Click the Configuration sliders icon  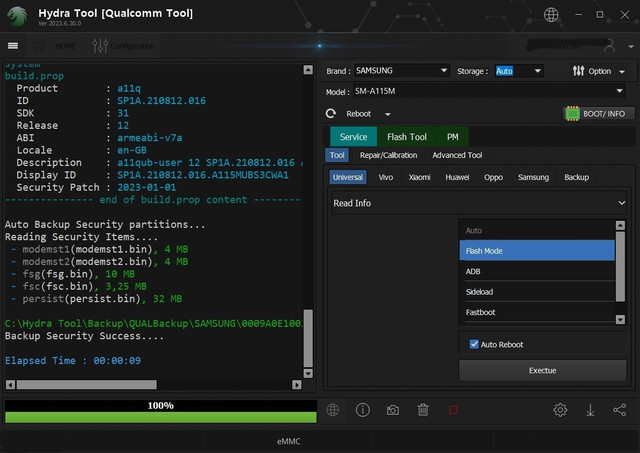[100, 46]
